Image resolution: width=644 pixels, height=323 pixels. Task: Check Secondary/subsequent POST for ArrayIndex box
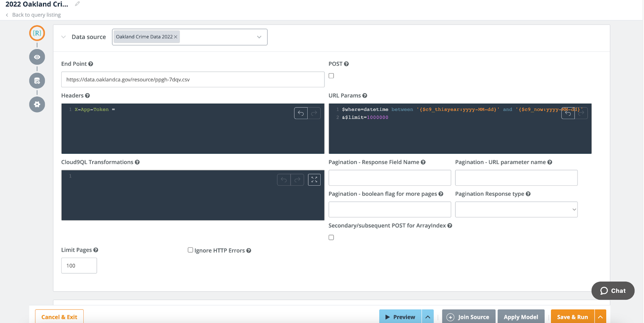[x=331, y=237]
